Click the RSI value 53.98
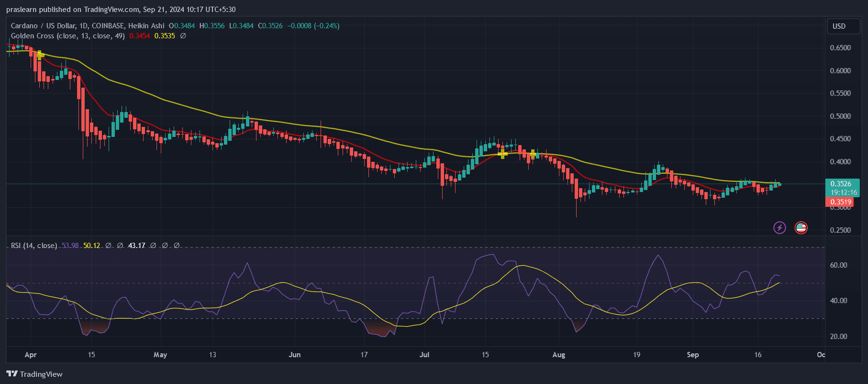 click(x=70, y=245)
